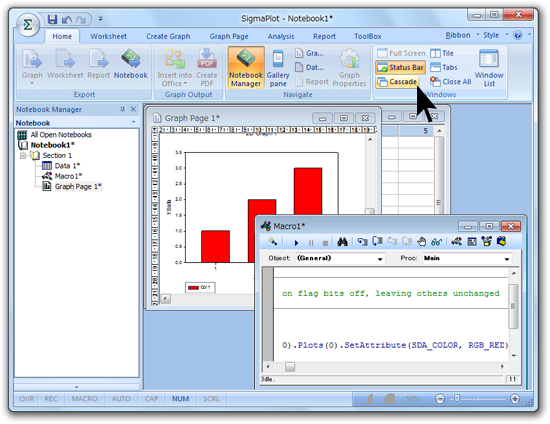The height and width of the screenshot is (424, 550).
Task: Click the Cascade windows button
Action: [x=397, y=81]
